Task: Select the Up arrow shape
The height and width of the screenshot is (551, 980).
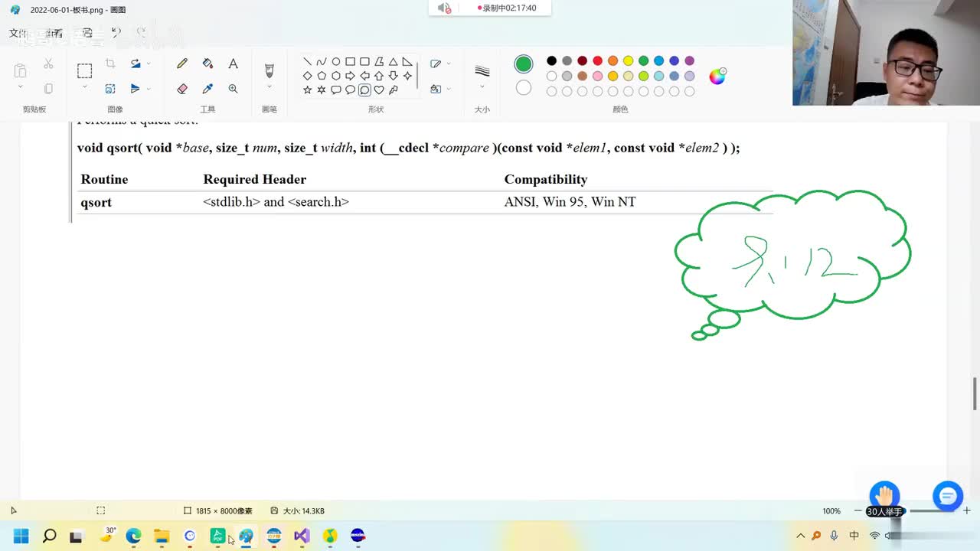Action: (x=379, y=76)
